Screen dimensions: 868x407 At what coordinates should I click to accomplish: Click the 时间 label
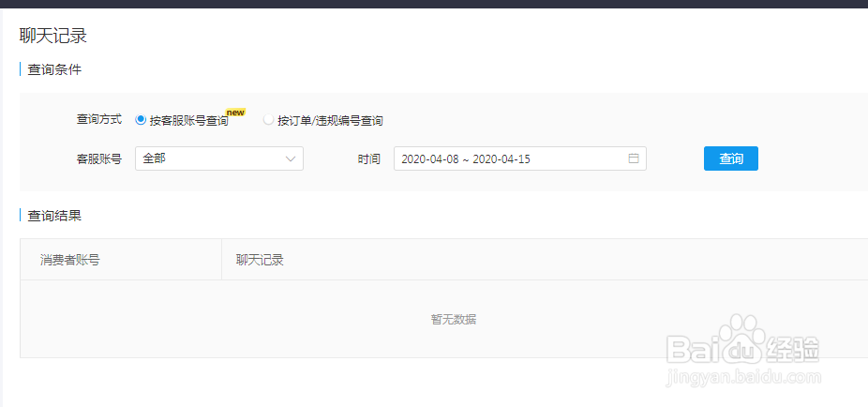click(x=368, y=158)
